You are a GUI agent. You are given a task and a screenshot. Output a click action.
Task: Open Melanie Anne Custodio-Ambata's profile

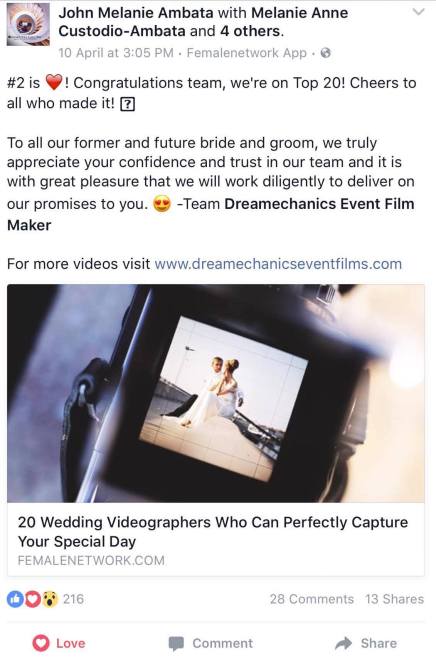(x=203, y=22)
